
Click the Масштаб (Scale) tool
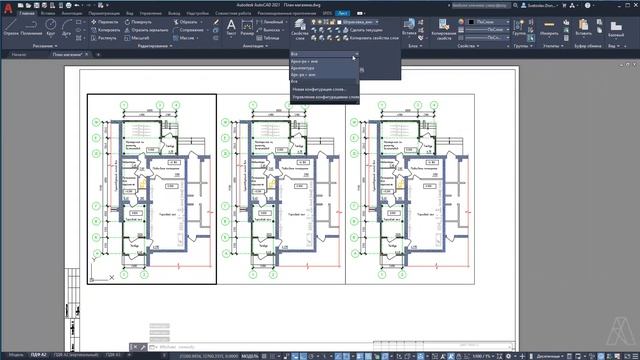136,38
